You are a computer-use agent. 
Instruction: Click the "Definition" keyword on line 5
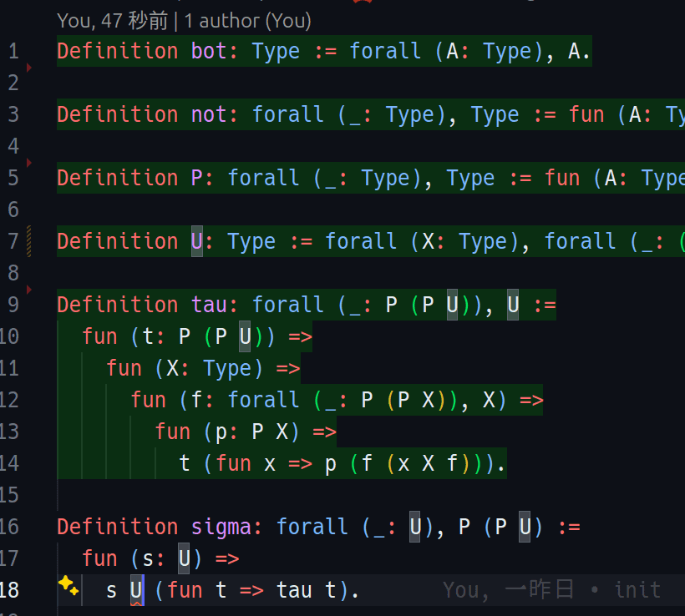118,178
